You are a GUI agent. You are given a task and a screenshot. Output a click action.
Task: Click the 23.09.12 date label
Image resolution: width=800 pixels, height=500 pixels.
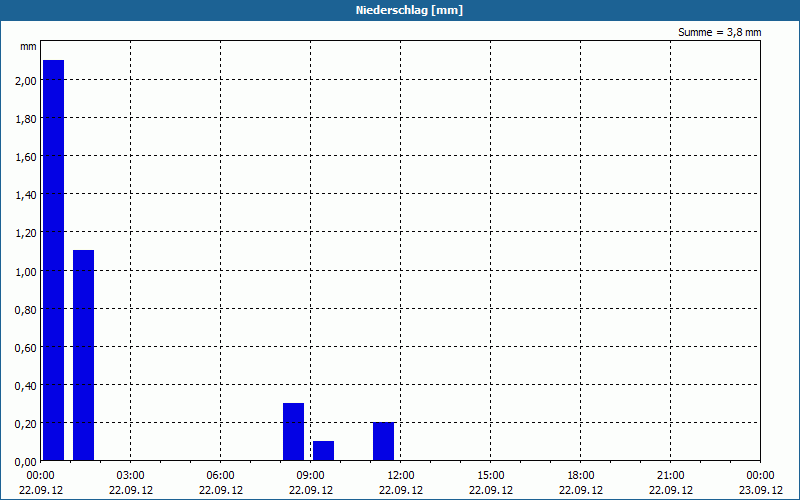(x=761, y=490)
